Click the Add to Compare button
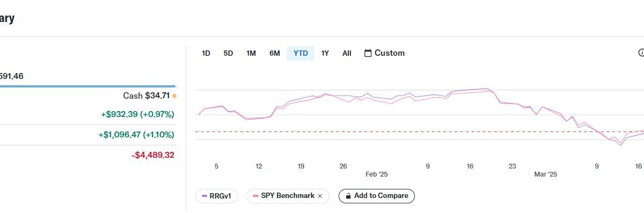The width and height of the screenshot is (644, 213). click(377, 196)
